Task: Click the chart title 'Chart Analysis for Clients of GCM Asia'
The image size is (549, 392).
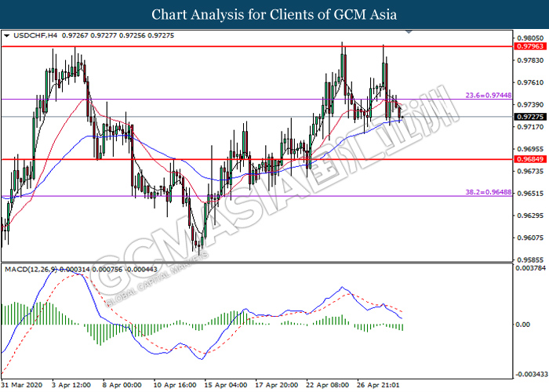Action: (x=274, y=14)
